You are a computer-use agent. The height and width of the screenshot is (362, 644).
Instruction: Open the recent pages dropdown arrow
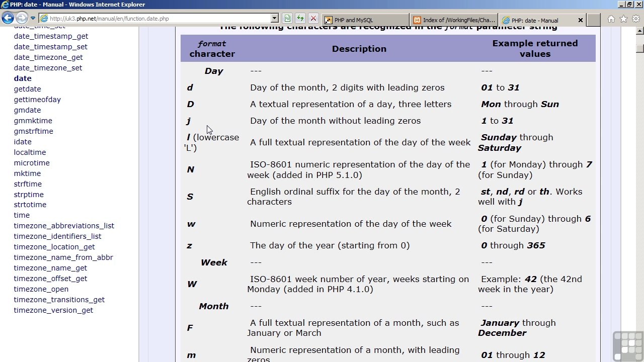[x=33, y=19]
